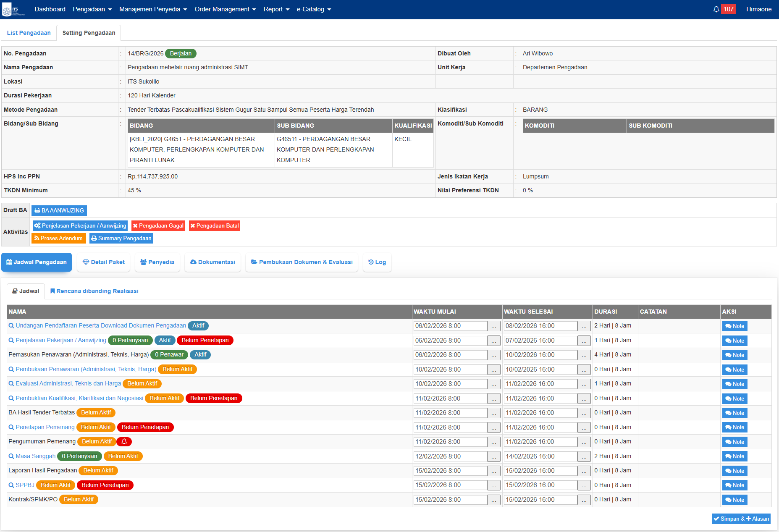Open the Manajemen Penyedia dropdown menu
The height and width of the screenshot is (532, 779).
(x=153, y=9)
